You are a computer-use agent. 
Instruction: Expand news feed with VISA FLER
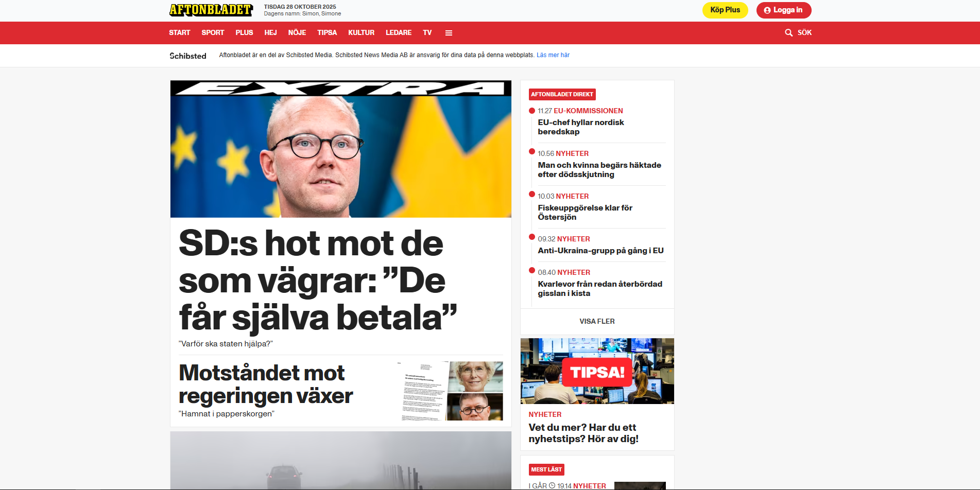(597, 321)
